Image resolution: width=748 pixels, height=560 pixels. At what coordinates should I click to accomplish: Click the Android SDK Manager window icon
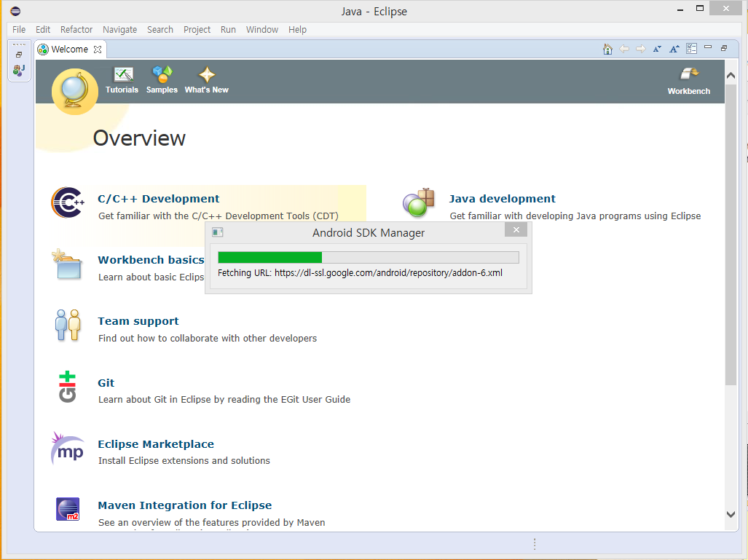click(218, 232)
